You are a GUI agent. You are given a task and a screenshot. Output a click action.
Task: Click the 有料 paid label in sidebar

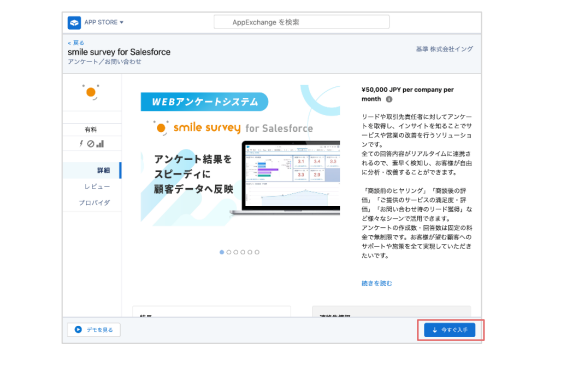tap(91, 130)
